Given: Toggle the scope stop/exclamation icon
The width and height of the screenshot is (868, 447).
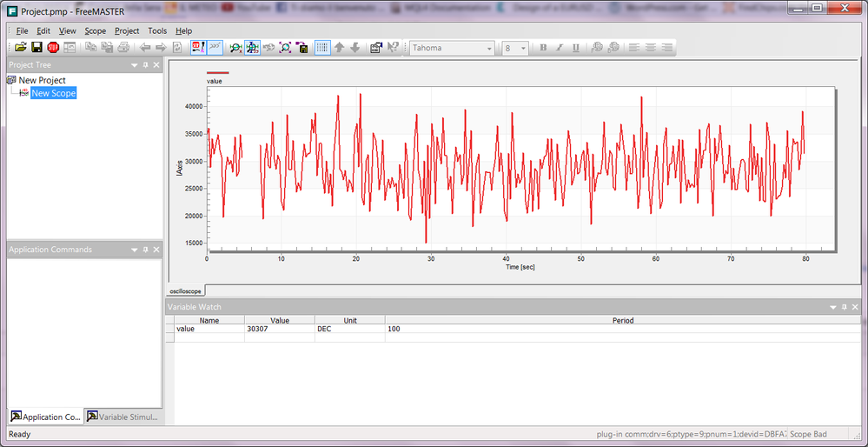Looking at the screenshot, I should pyautogui.click(x=199, y=48).
